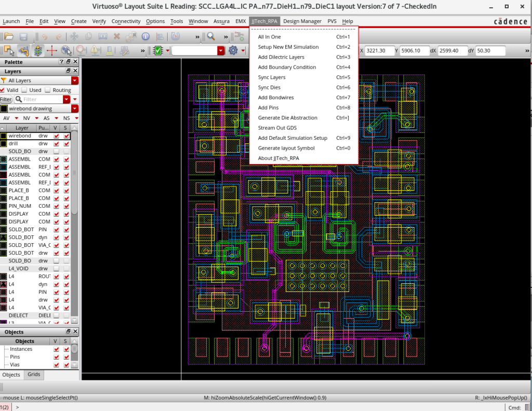The image size is (532, 411).
Task: Expand the gear icon dropdown arrow
Action: (243, 50)
